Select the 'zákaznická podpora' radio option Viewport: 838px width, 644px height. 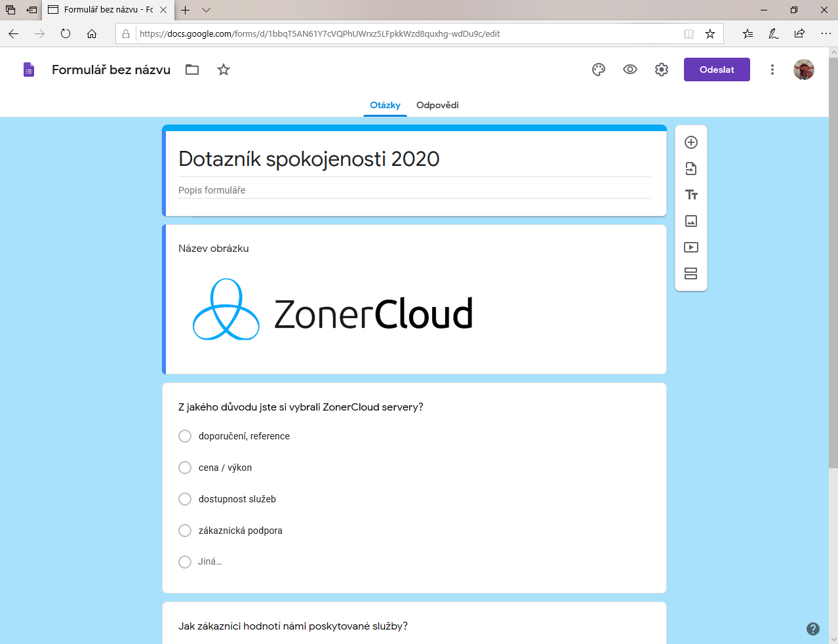(185, 531)
